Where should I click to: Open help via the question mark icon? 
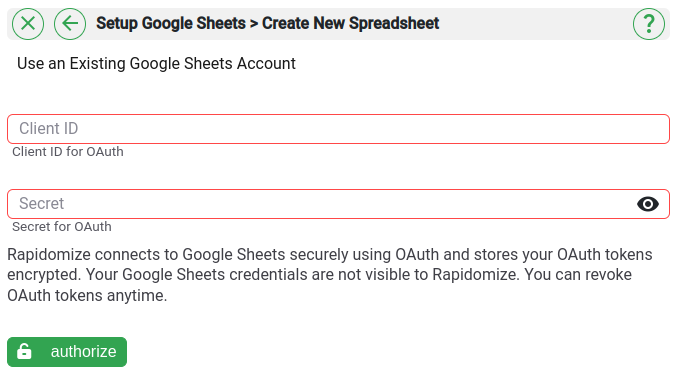[649, 24]
